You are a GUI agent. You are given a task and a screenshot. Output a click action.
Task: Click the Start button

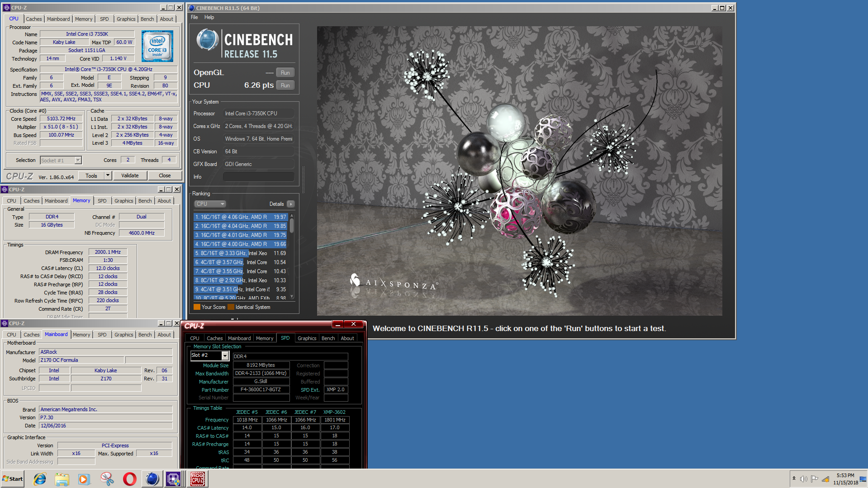click(x=12, y=479)
